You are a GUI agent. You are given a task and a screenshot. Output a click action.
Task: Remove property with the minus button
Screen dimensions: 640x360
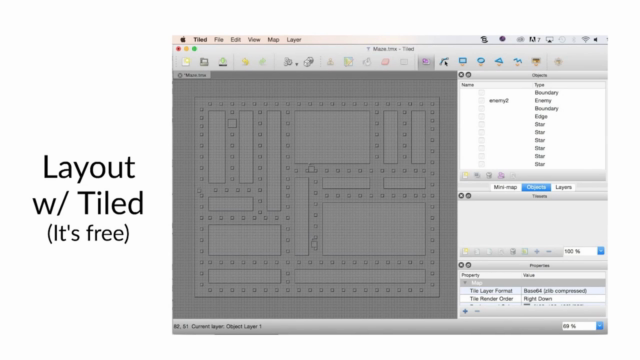pos(477,311)
